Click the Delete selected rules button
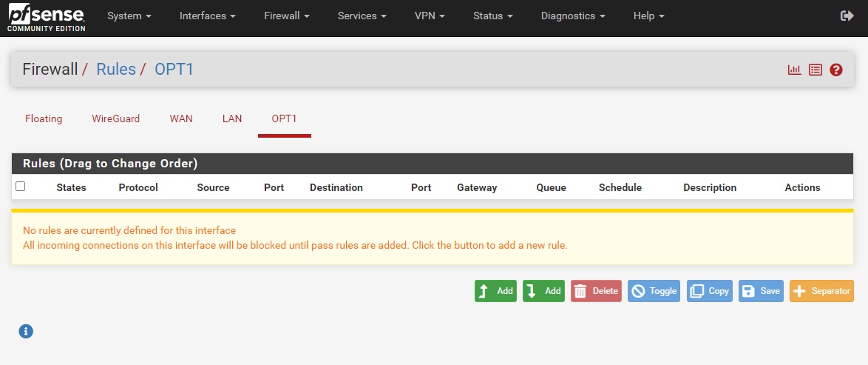Viewport: 868px width, 365px height. (596, 291)
